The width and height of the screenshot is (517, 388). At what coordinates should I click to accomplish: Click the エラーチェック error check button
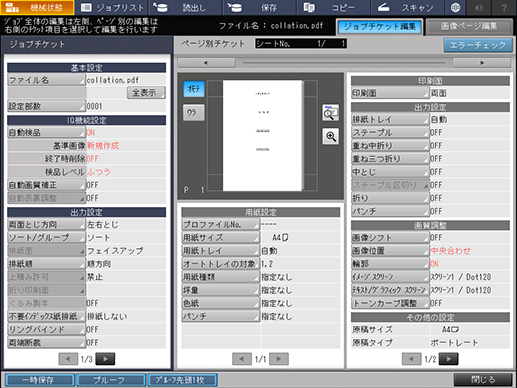pyautogui.click(x=478, y=45)
